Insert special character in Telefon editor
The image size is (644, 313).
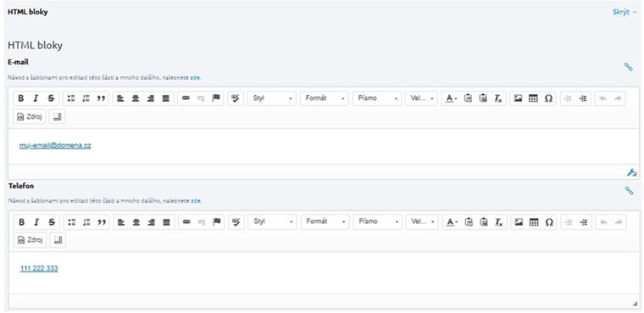549,222
